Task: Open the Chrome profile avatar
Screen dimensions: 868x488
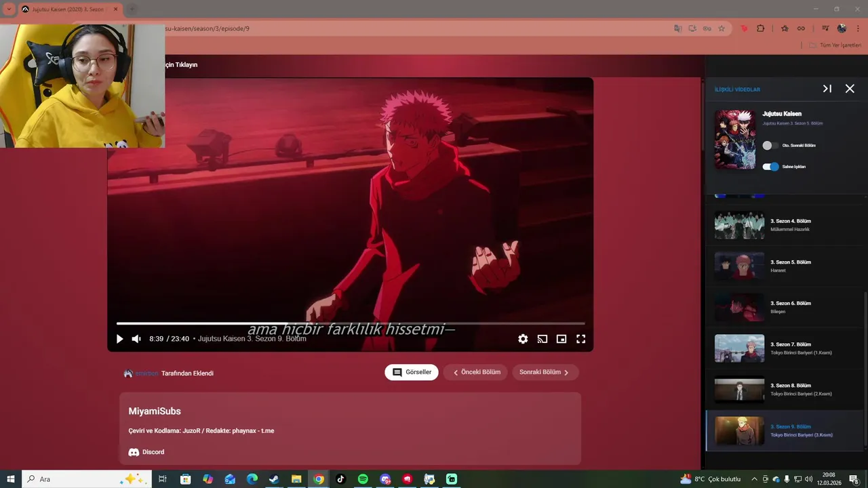Action: click(842, 28)
